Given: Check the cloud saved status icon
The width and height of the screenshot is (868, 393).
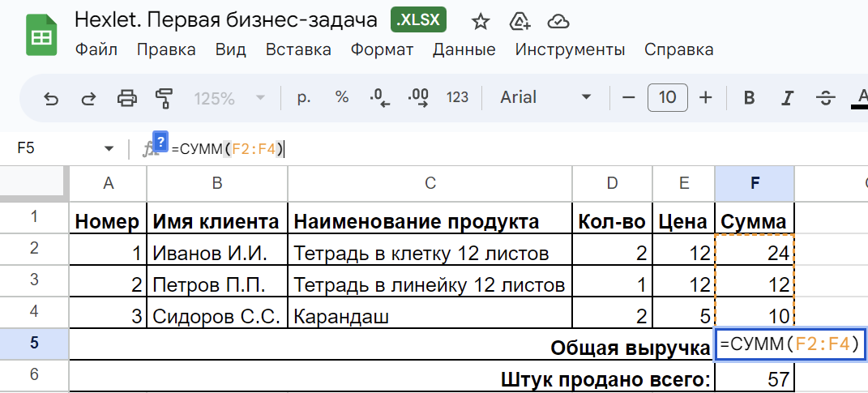Looking at the screenshot, I should coord(558,21).
